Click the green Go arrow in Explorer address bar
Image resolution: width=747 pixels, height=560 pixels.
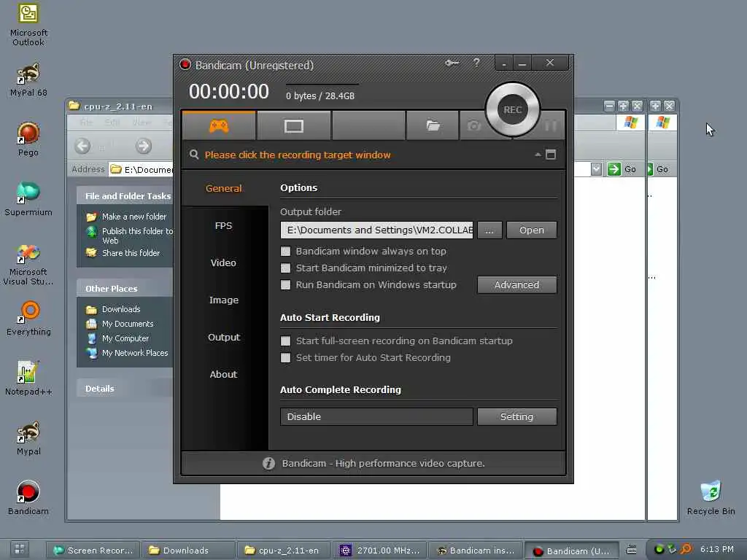pos(614,169)
